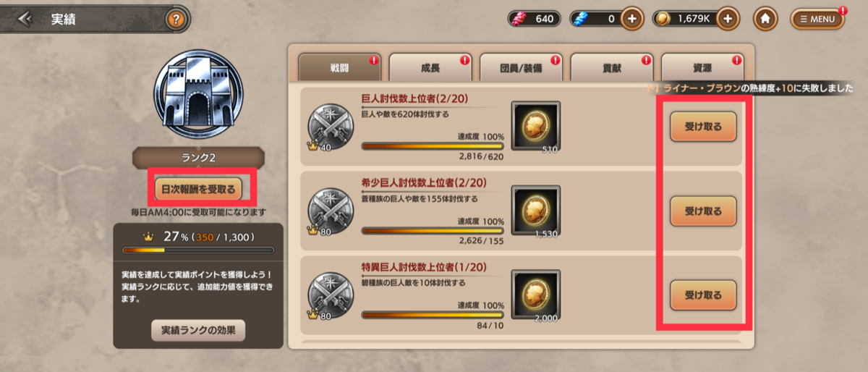
Task: Switch to the 成長 tab
Action: point(430,68)
